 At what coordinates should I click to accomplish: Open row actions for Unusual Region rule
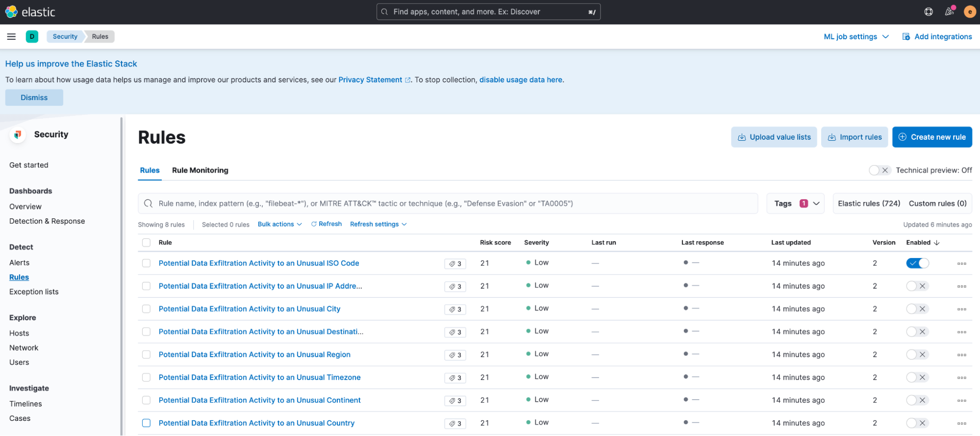(x=961, y=355)
